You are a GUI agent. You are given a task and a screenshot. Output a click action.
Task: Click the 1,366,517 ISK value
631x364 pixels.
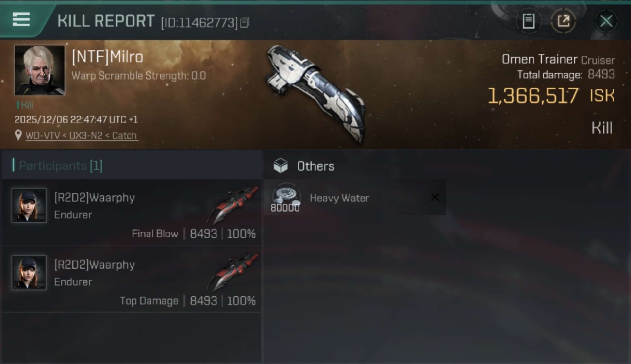(x=551, y=96)
